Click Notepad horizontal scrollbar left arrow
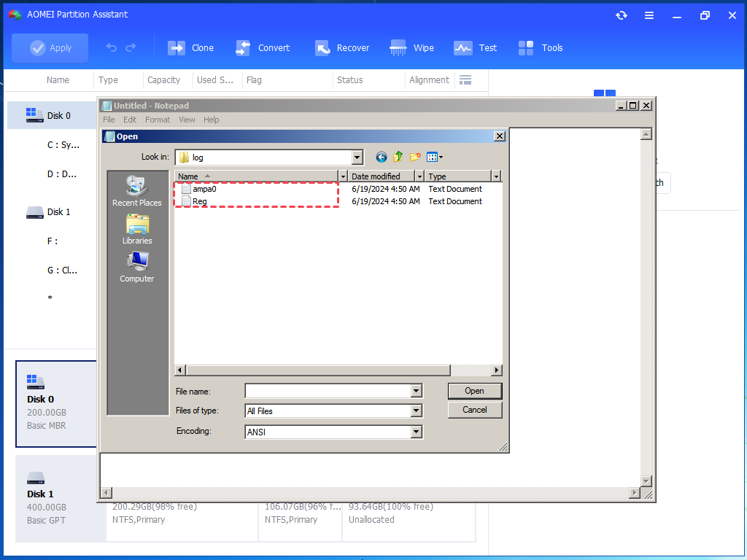 coord(106,493)
